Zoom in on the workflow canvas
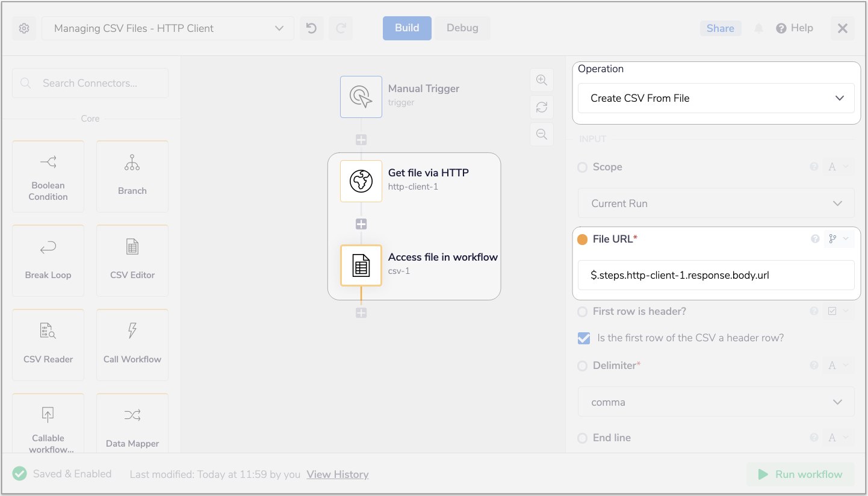This screenshot has height=496, width=868. 541,80
